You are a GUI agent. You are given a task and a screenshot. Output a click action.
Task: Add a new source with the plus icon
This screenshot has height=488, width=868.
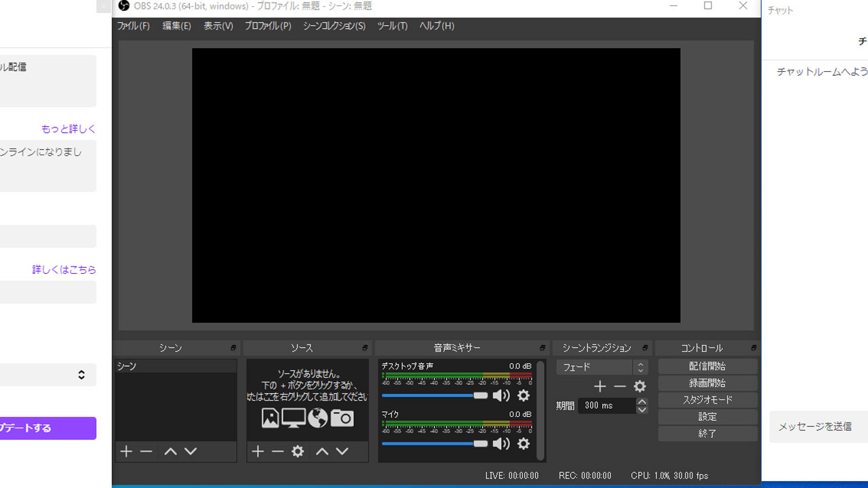tap(258, 451)
